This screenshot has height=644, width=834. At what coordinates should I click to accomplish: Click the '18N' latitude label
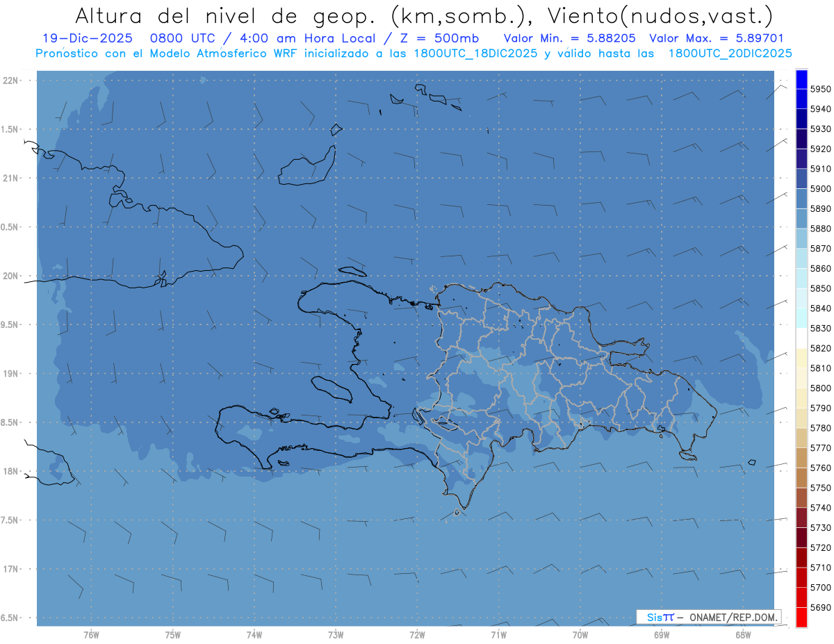pyautogui.click(x=10, y=471)
